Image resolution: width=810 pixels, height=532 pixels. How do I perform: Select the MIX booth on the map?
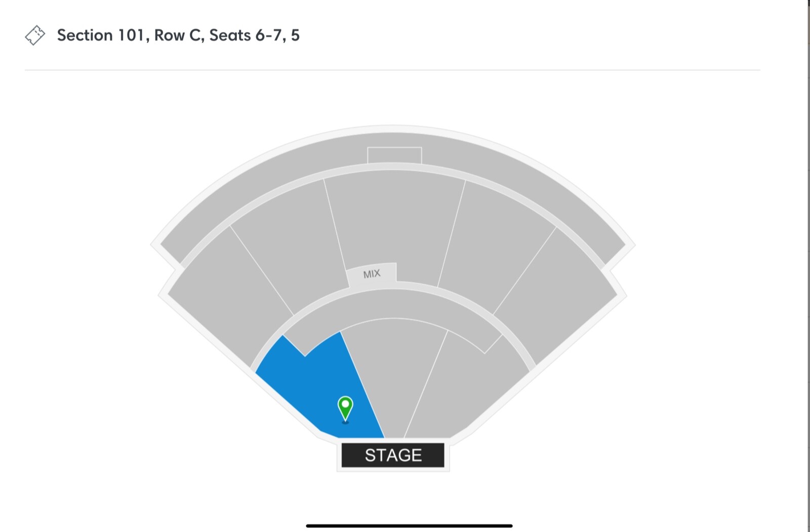pos(373,273)
